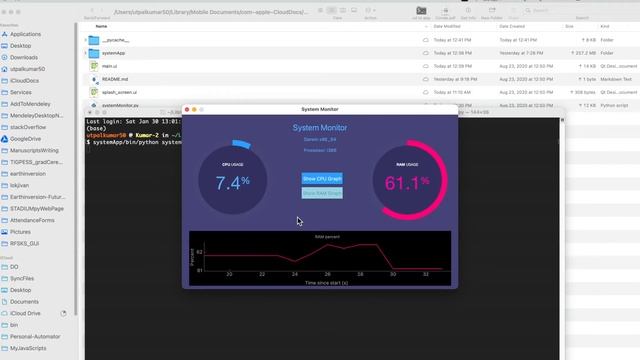640x360 pixels.
Task: Select the systemApp folder icon
Action: (x=94, y=53)
